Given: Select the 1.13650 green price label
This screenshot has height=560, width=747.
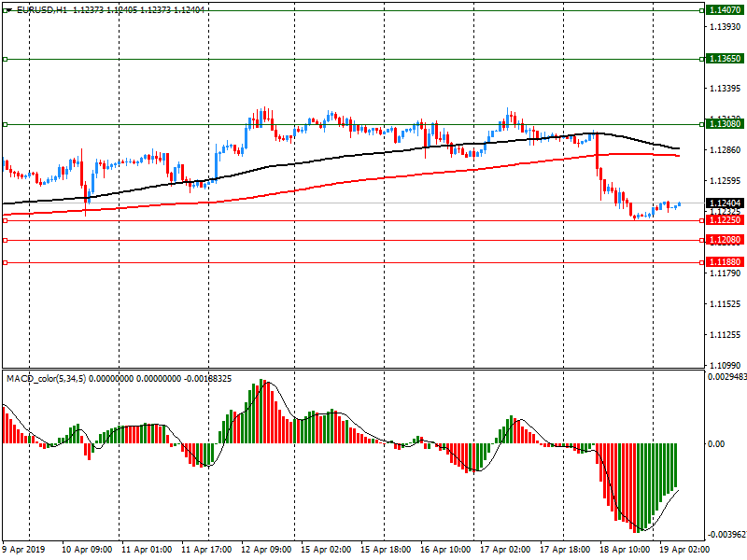Looking at the screenshot, I should 725,59.
